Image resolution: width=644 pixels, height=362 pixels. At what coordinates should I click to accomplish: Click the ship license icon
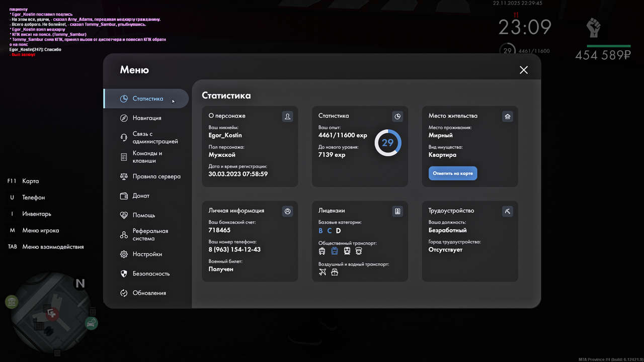(x=335, y=272)
